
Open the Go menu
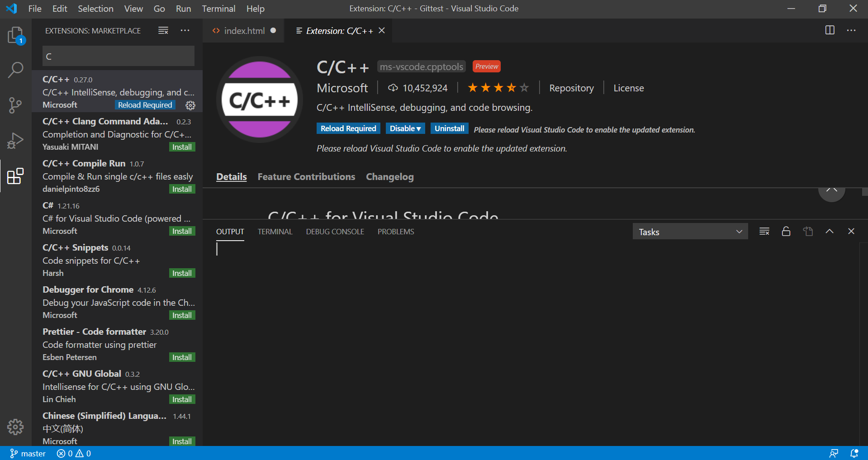[x=159, y=9]
